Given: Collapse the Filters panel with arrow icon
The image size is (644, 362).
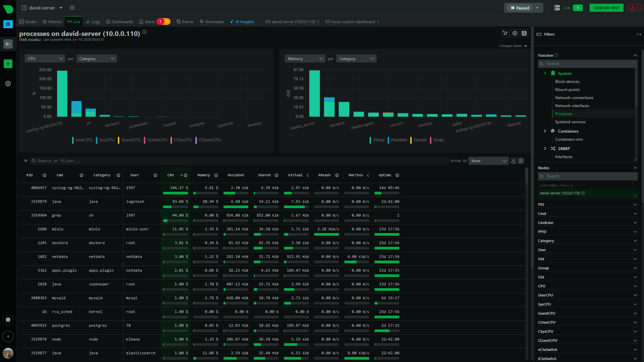Looking at the screenshot, I should point(639,34).
